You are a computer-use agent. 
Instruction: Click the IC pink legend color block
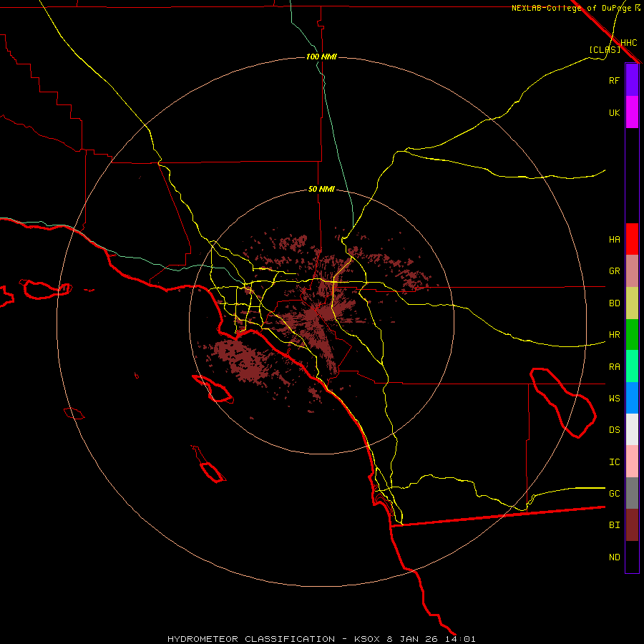click(x=632, y=462)
